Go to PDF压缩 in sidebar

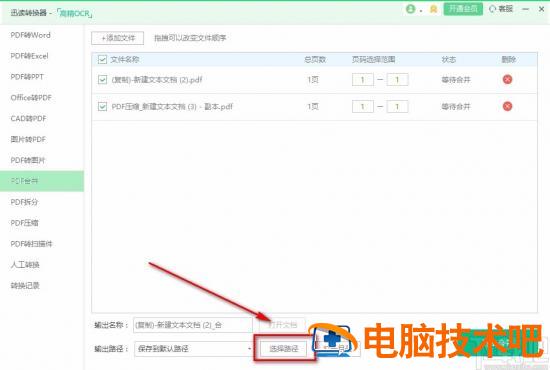pyautogui.click(x=25, y=223)
